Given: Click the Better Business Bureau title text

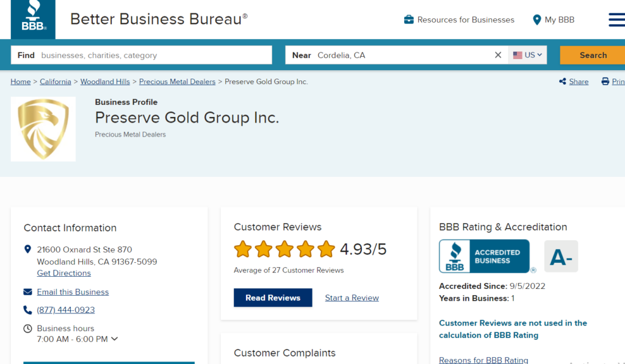Looking at the screenshot, I should click(x=159, y=19).
